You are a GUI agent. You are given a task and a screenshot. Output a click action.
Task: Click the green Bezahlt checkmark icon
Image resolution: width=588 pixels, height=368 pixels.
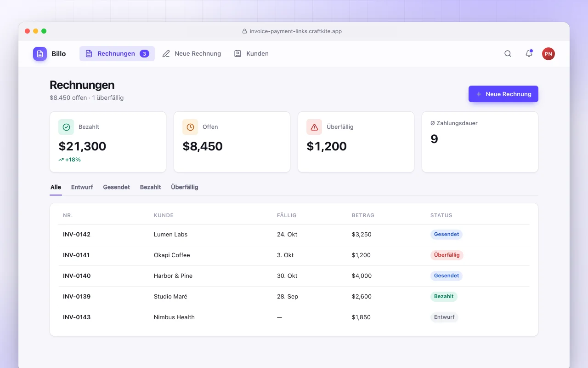[x=66, y=127]
